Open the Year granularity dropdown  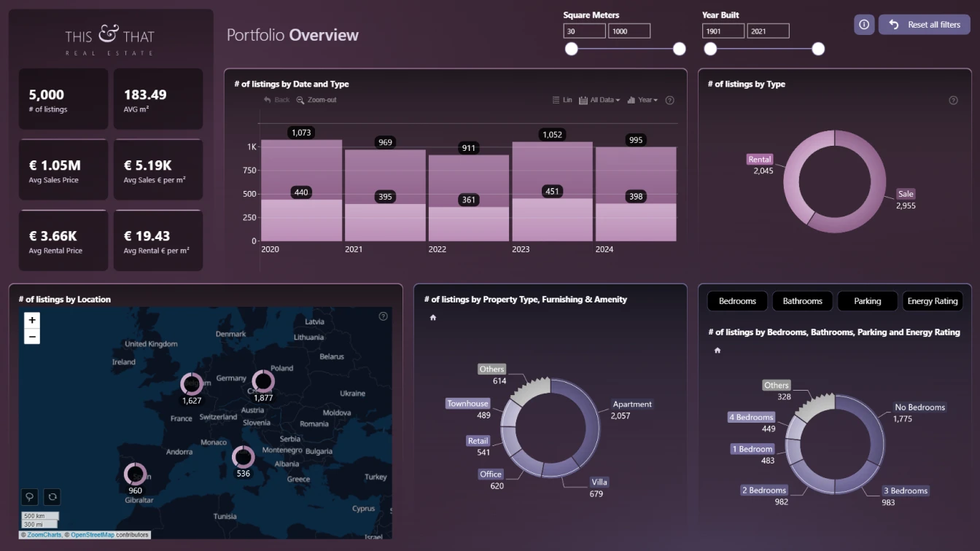click(642, 100)
